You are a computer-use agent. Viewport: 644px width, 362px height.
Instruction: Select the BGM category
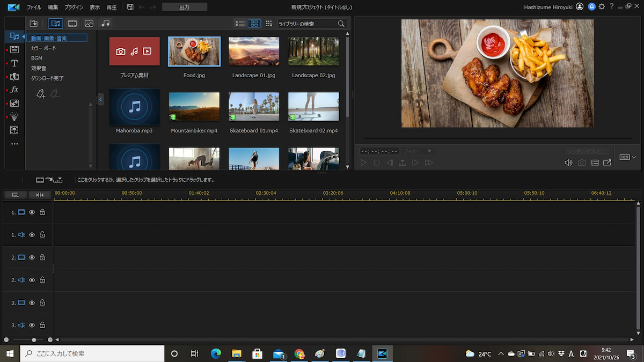pyautogui.click(x=36, y=58)
